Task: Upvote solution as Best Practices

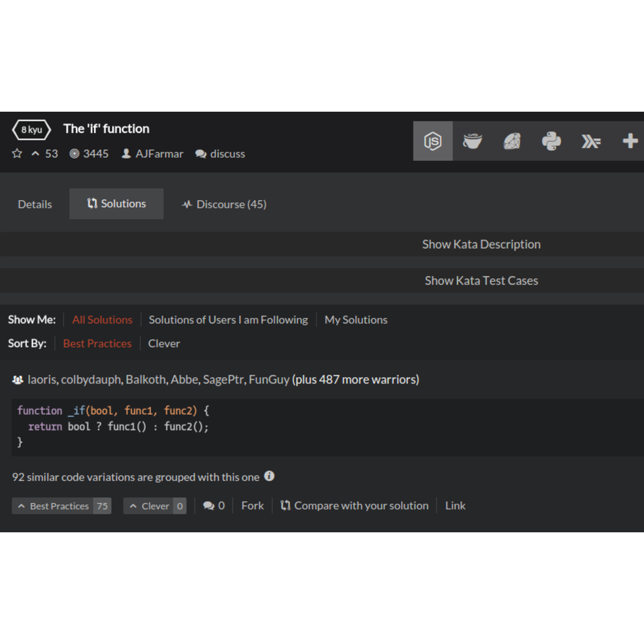Action: pyautogui.click(x=55, y=506)
